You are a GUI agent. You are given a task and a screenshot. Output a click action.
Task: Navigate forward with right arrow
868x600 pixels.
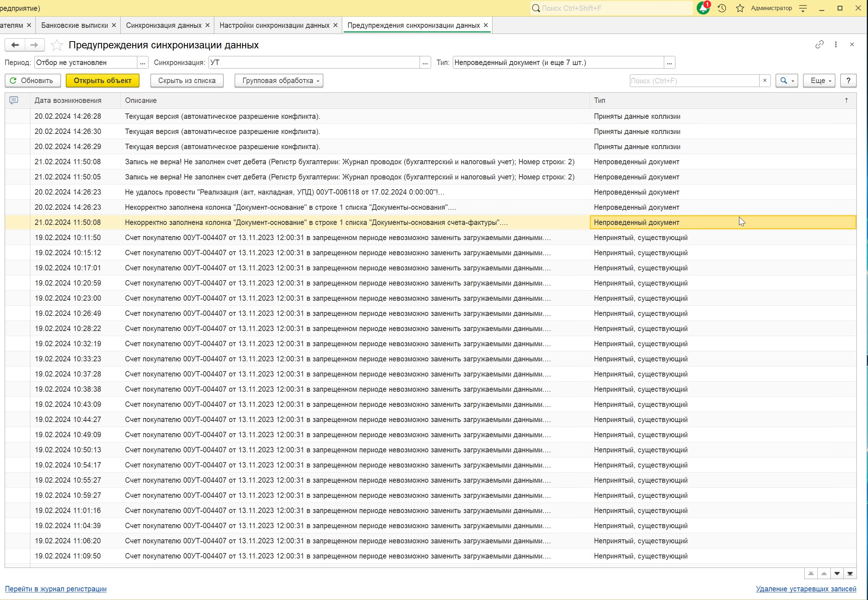tap(34, 45)
